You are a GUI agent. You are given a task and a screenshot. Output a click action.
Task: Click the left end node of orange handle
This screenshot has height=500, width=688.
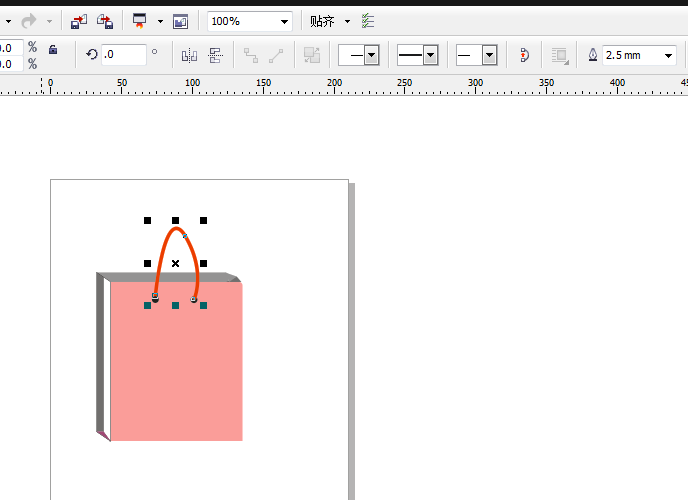coord(155,296)
